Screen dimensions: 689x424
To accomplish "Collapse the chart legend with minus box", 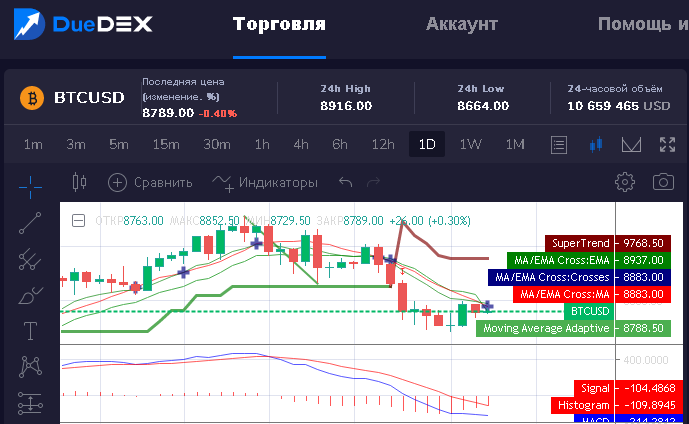I will (x=78, y=220).
